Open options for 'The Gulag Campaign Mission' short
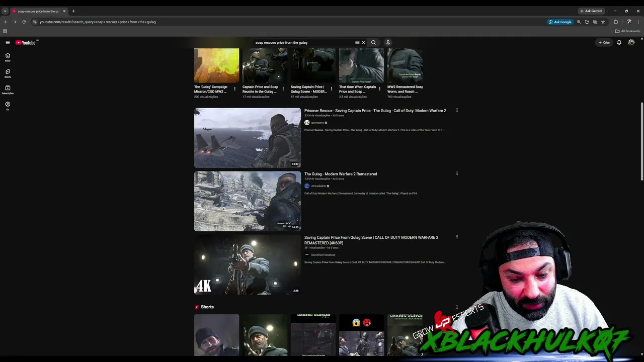 pos(234,89)
